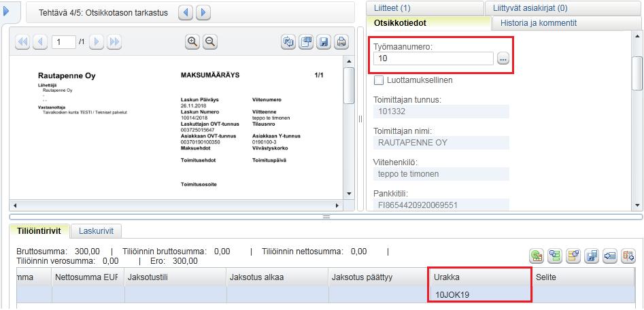
Task: Click the Jaksotustili cell in first row
Action: (x=175, y=294)
